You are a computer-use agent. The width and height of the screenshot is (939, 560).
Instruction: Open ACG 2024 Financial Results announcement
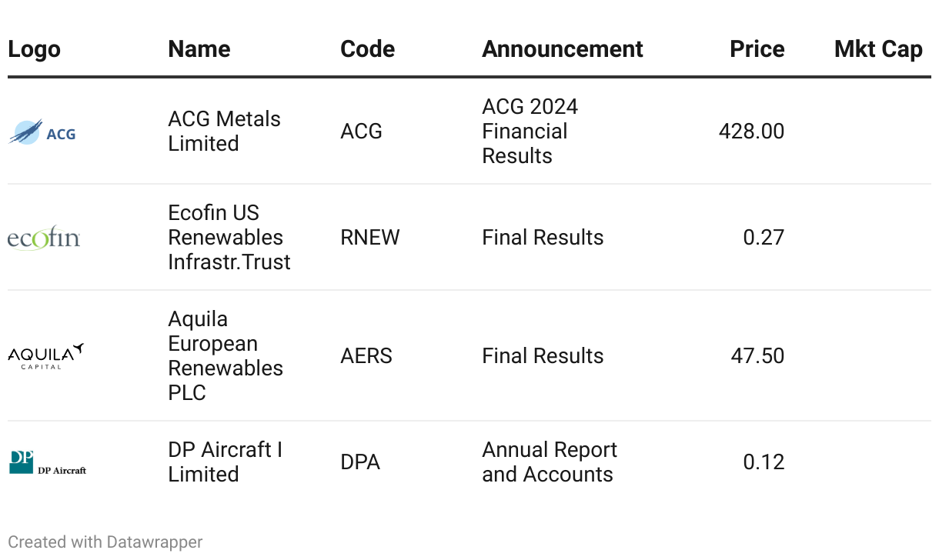[x=530, y=132]
